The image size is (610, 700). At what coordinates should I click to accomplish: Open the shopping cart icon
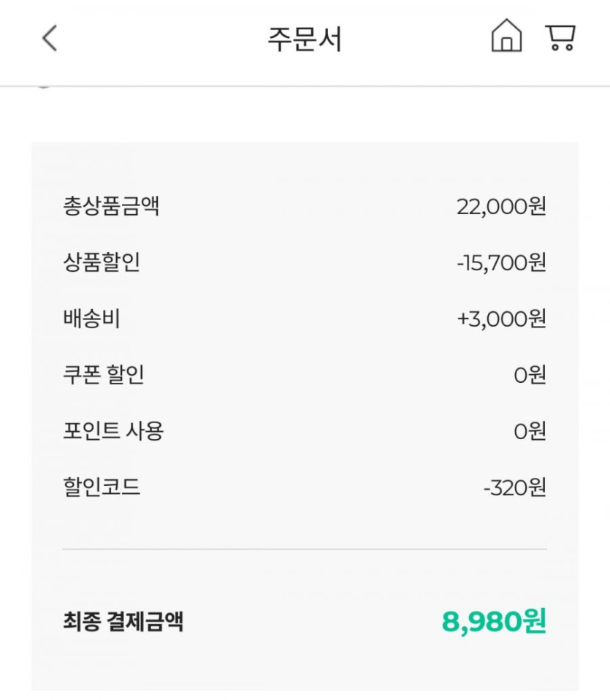(x=560, y=37)
